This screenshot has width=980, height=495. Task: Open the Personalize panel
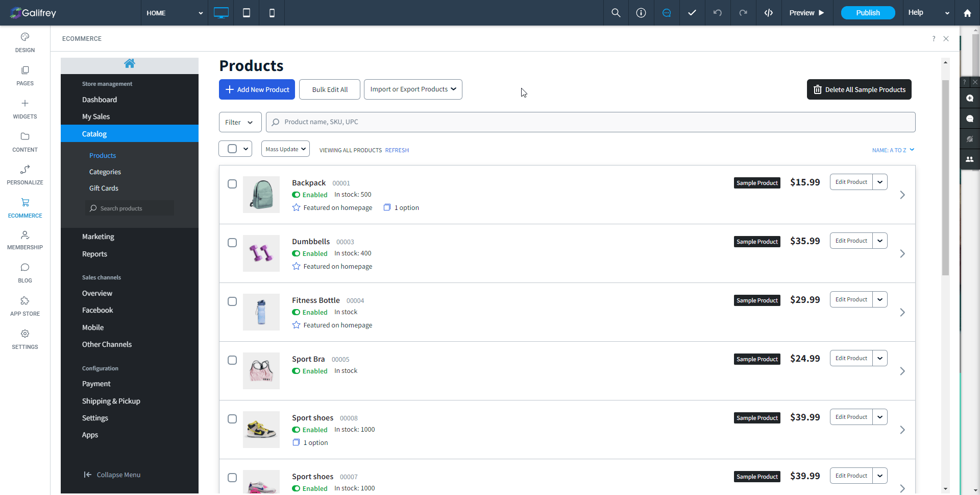pyautogui.click(x=25, y=175)
